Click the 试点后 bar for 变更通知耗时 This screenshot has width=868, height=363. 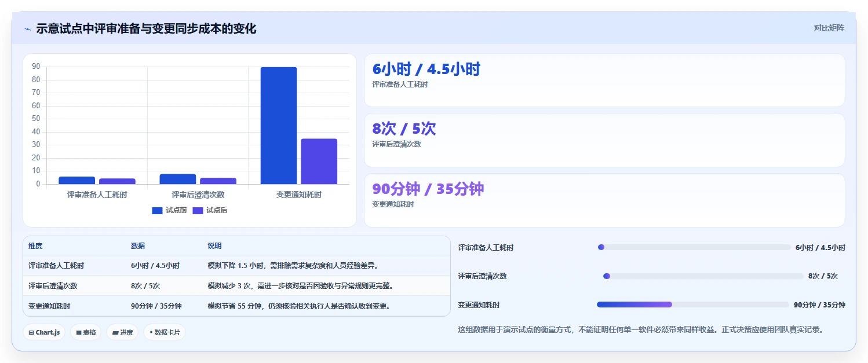pos(319,162)
